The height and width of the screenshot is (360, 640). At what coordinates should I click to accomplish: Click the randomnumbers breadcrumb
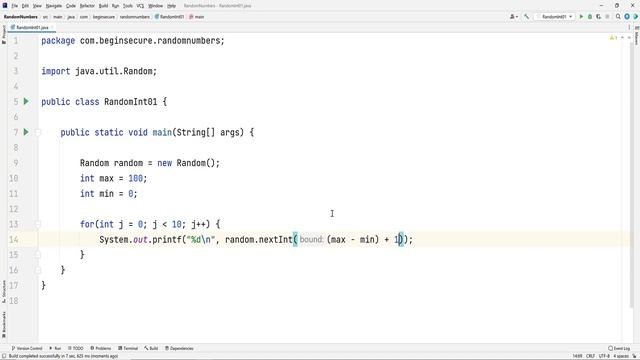(135, 17)
